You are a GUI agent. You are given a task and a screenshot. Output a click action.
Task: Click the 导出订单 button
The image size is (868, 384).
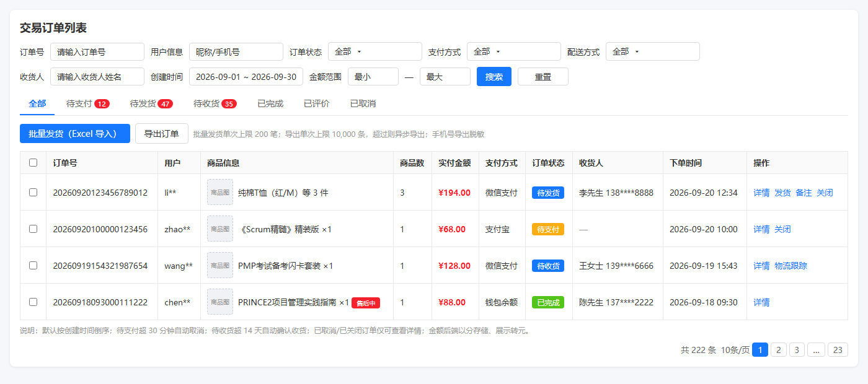pos(162,134)
